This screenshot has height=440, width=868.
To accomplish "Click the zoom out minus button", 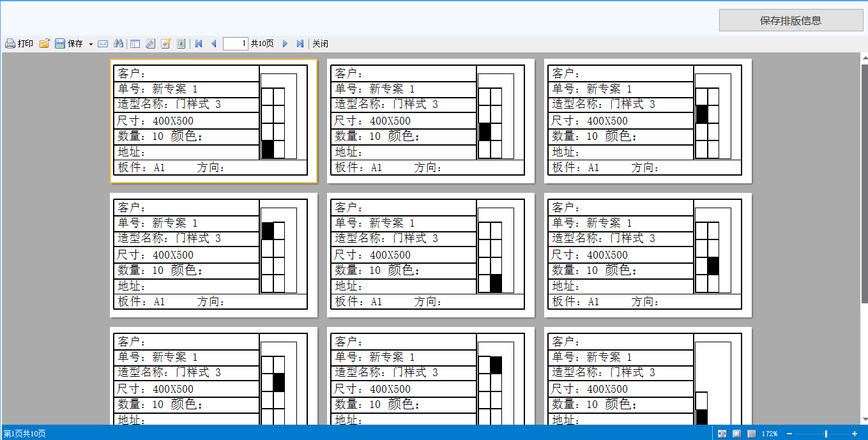I will click(x=789, y=434).
